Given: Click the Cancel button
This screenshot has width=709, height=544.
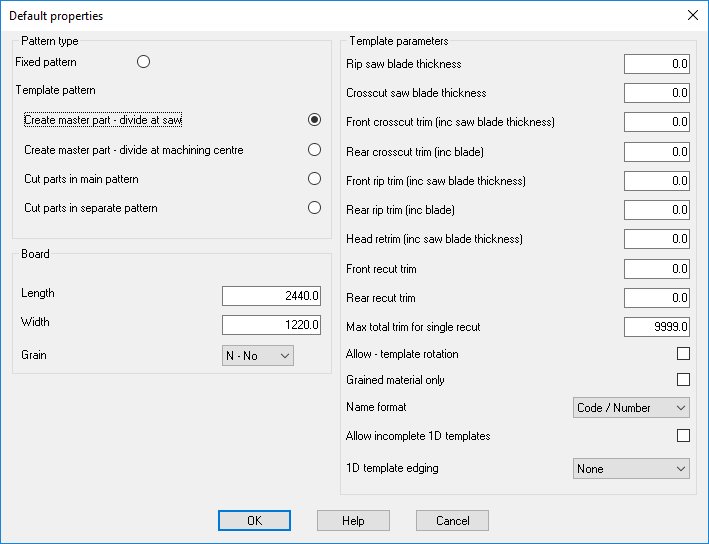Looking at the screenshot, I should [x=452, y=520].
